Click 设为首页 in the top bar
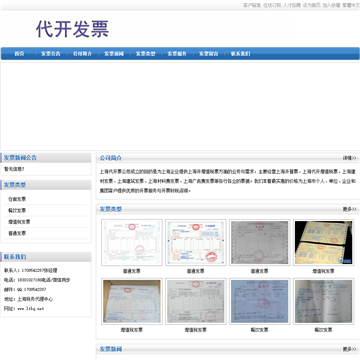Image resolution: width=360 pixels, height=360 pixels. [312, 5]
